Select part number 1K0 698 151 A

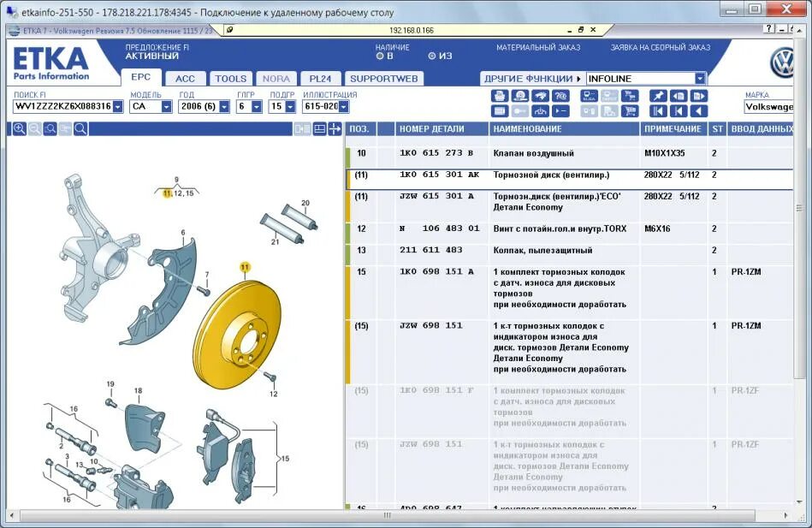pyautogui.click(x=436, y=271)
